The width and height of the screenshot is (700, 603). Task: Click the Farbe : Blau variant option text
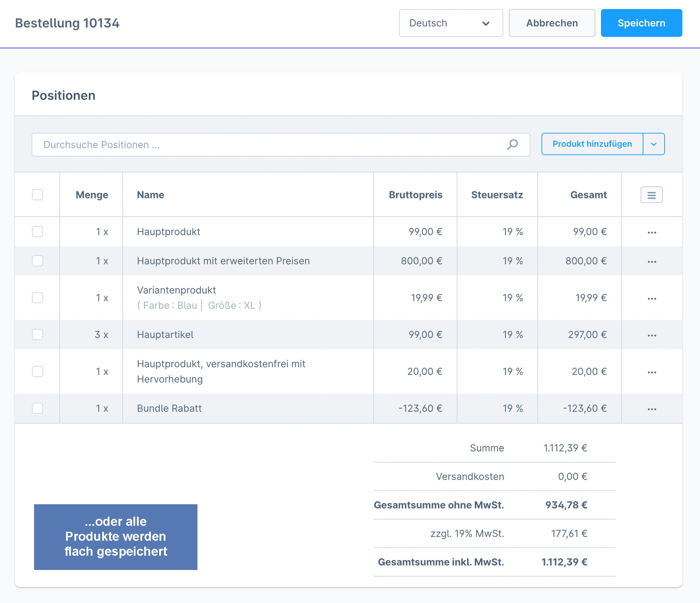coord(170,305)
